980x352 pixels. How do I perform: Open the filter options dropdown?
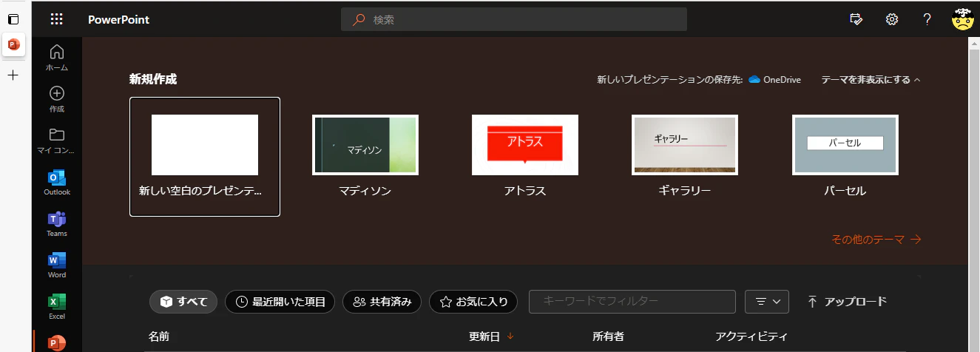click(767, 301)
